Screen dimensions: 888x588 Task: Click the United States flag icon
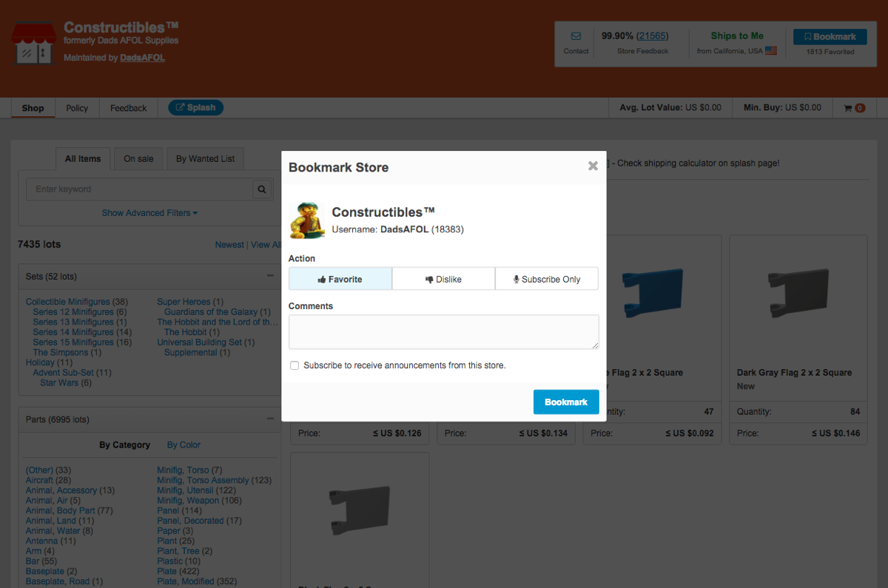point(771,51)
